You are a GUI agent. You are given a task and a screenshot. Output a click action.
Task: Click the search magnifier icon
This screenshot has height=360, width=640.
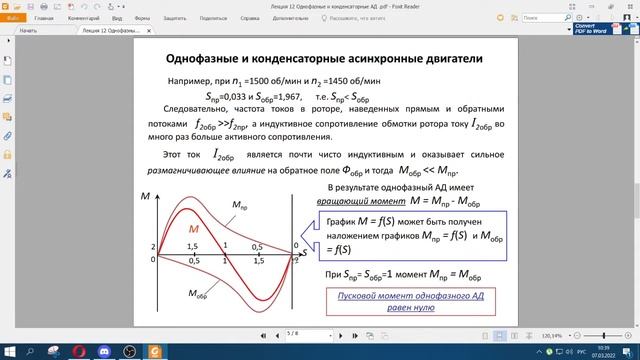pos(568,18)
